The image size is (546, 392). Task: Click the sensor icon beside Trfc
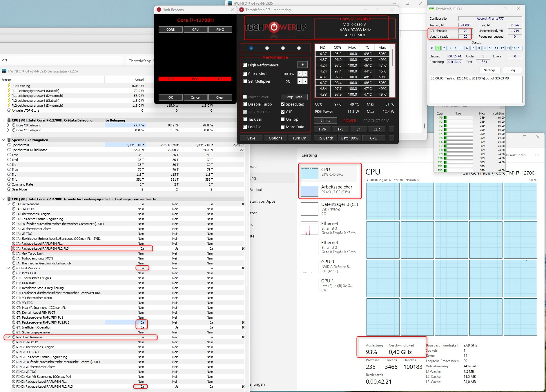[9, 179]
